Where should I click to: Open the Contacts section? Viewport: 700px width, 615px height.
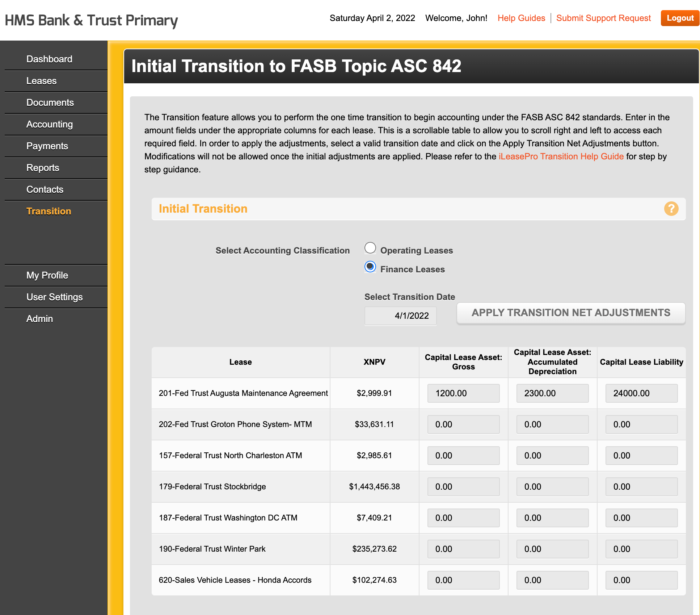[45, 189]
